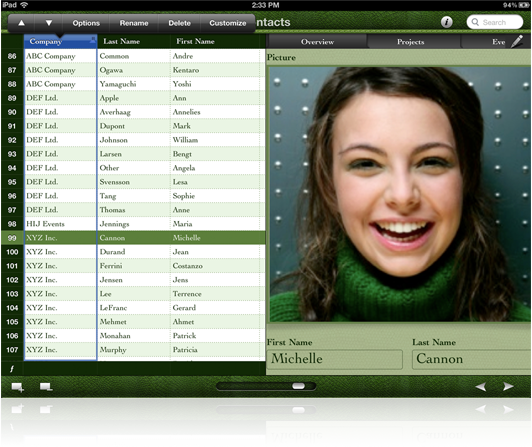
Task: Select row number 107
Action: [12, 350]
